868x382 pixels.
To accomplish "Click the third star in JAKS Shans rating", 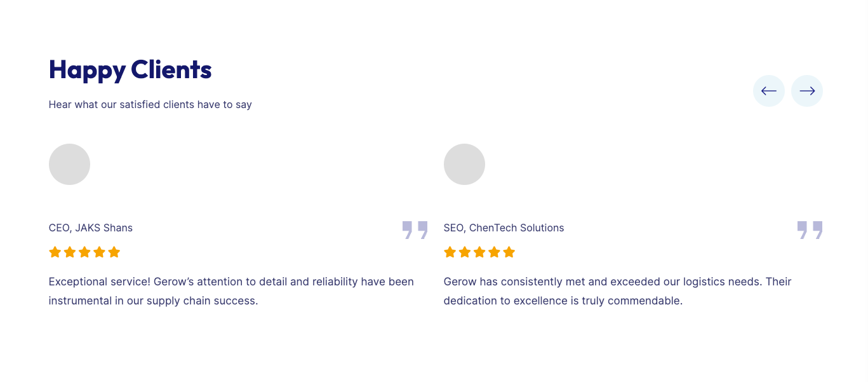I will (x=84, y=252).
